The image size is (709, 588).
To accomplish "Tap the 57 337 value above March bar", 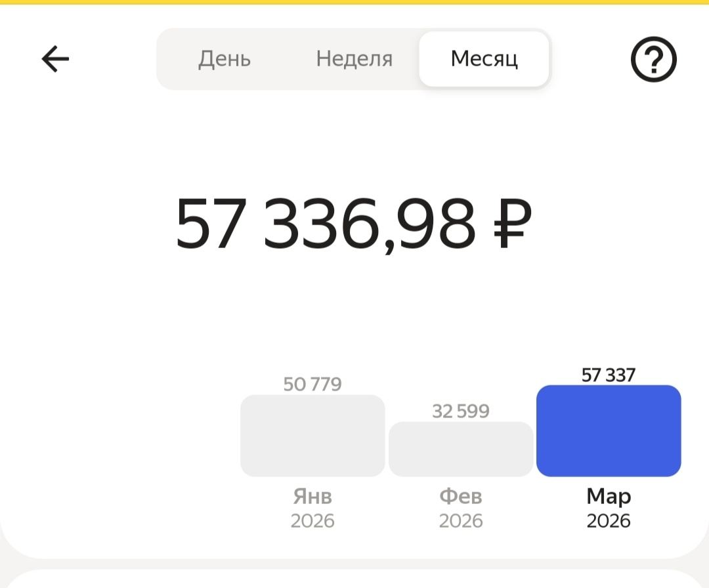I will [608, 375].
